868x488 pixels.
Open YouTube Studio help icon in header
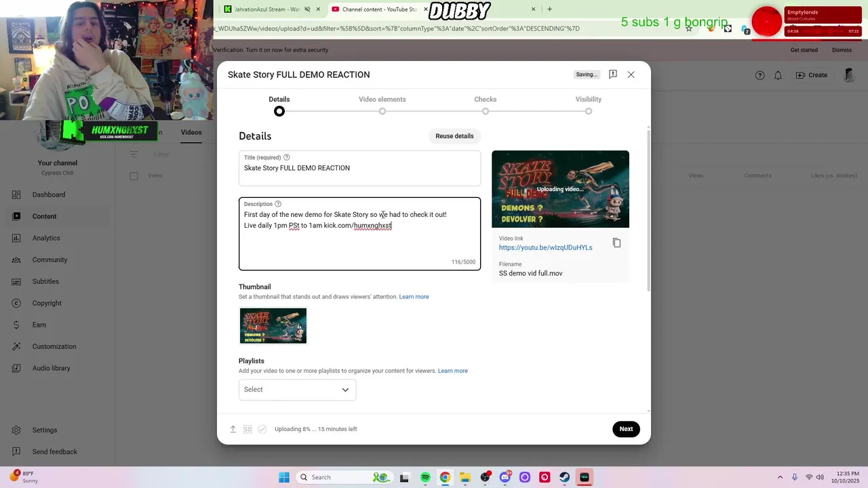[x=759, y=75]
